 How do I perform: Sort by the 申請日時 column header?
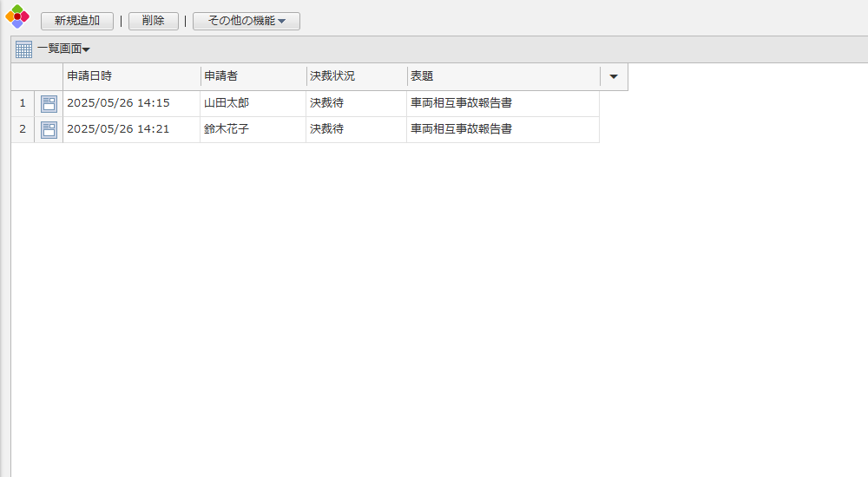[x=130, y=76]
